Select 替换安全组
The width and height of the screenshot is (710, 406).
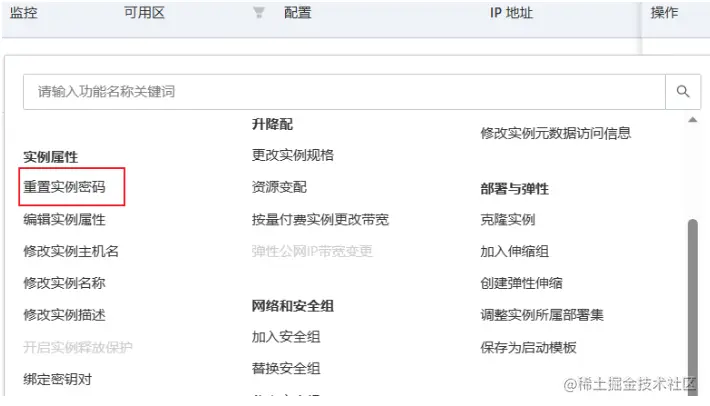(x=286, y=368)
